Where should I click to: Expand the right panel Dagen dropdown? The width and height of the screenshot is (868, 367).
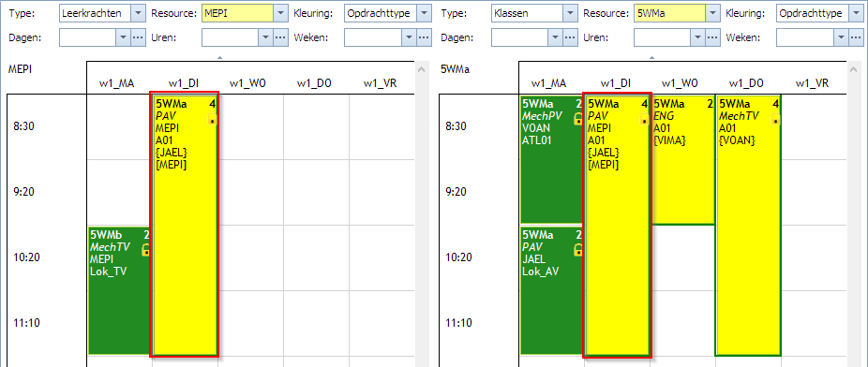(555, 37)
